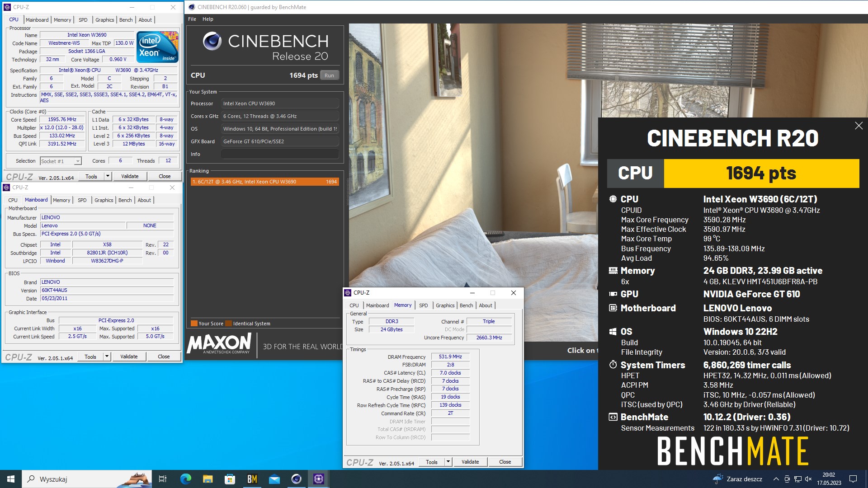Open Bench tab in Memory CPU-Z window
This screenshot has width=868, height=488.
pos(466,305)
